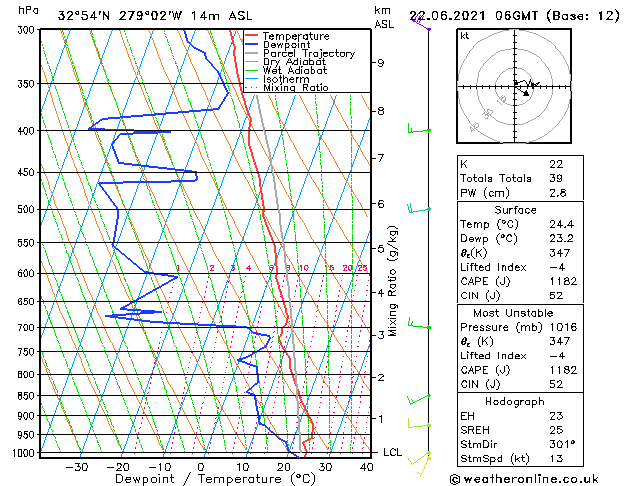Click the 'hPa' pressure unit label

28,10
